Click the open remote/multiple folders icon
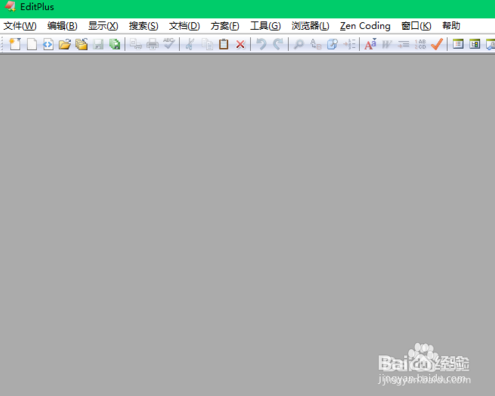The width and height of the screenshot is (495, 396). point(81,44)
